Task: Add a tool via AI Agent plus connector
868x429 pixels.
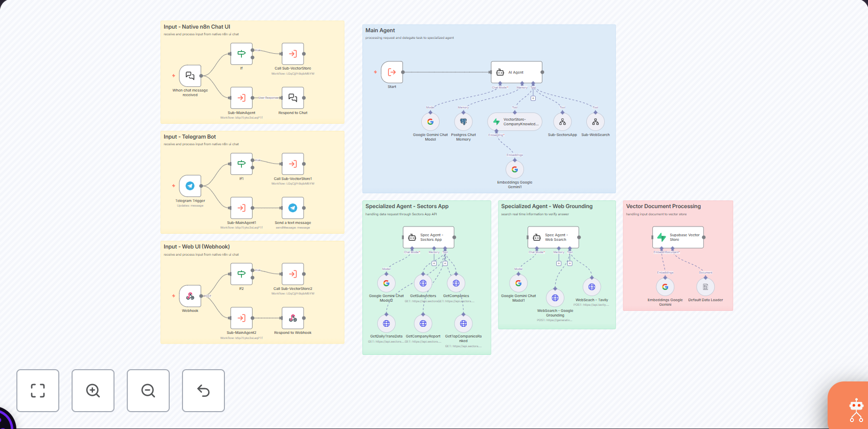Action: (533, 98)
